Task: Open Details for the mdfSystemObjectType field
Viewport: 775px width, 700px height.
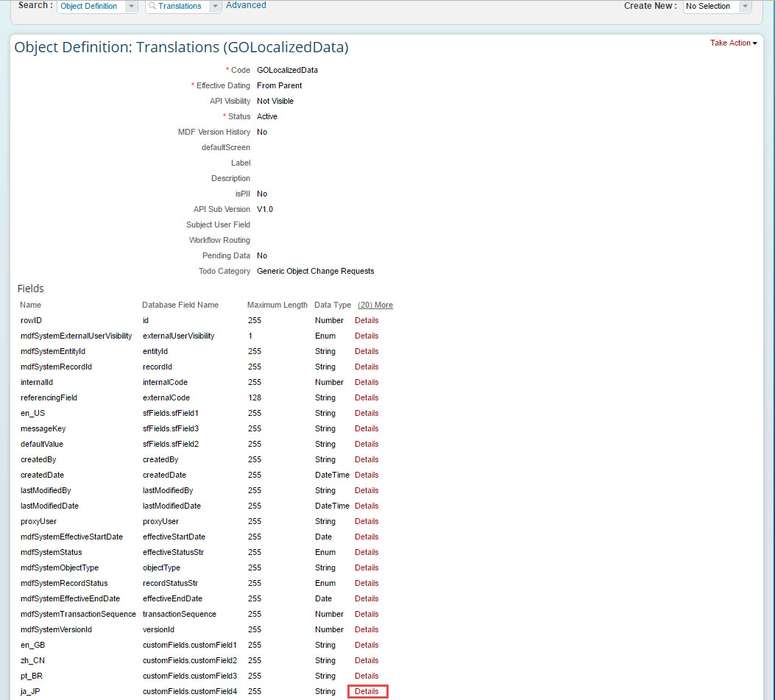Action: click(x=367, y=568)
